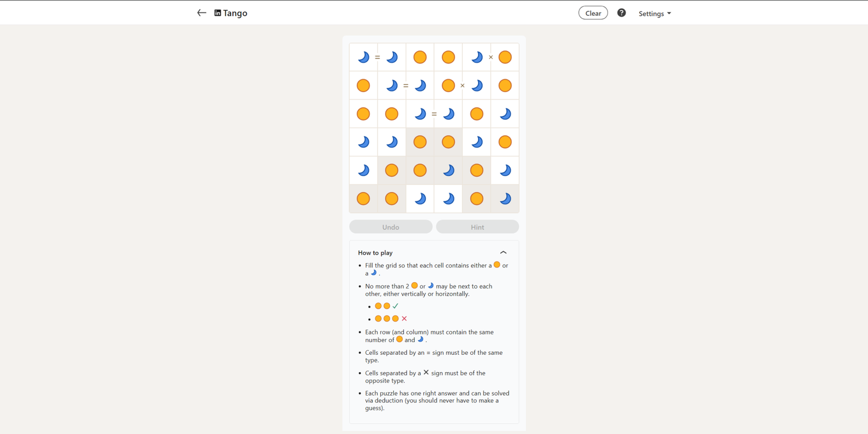This screenshot has width=868, height=434.
Task: Click the equals sign in third grid row
Action: [434, 114]
